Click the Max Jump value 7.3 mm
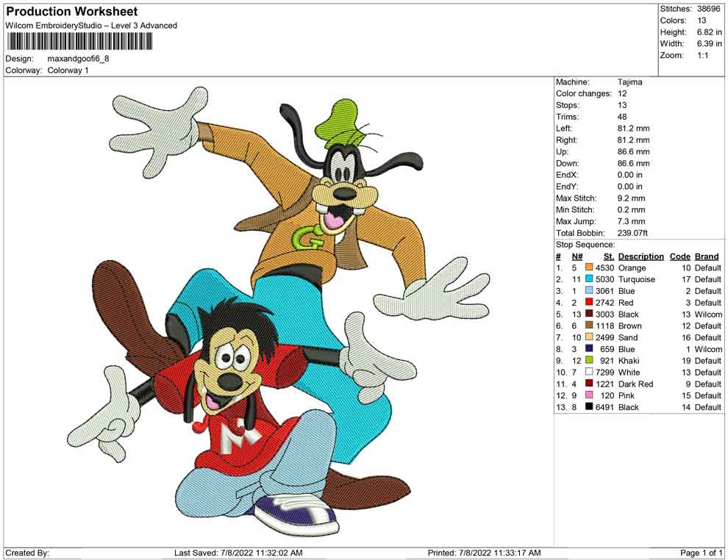The width and height of the screenshot is (728, 560). [x=631, y=221]
